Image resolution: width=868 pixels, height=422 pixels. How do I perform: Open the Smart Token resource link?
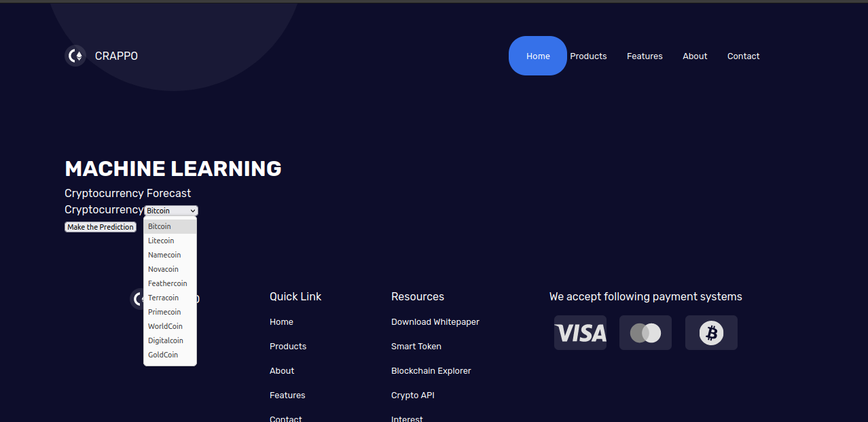click(416, 347)
